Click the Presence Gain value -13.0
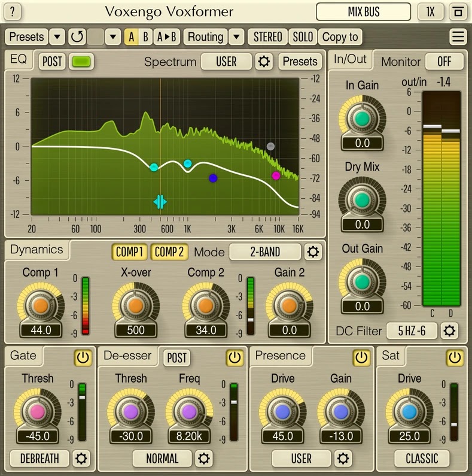Image resolution: width=472 pixels, height=476 pixels. point(340,436)
